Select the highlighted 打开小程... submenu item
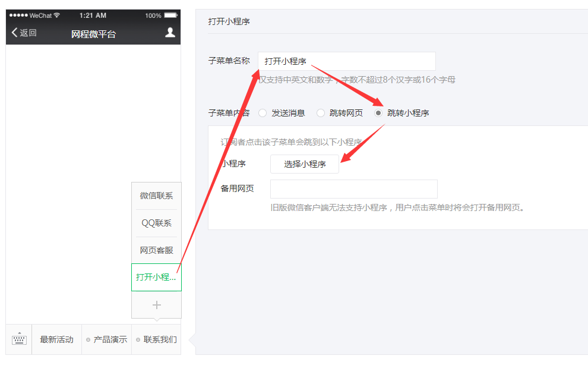Screen dimensions: 588x365 156,277
